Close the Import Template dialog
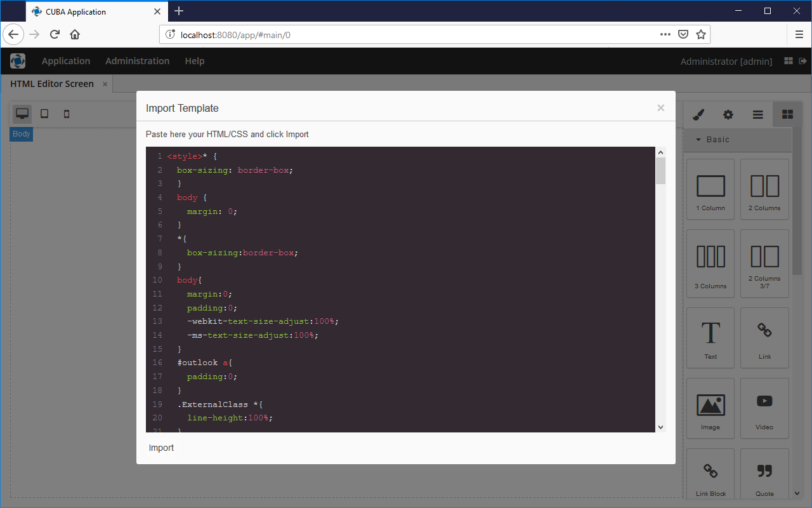The height and width of the screenshot is (508, 812). [x=660, y=108]
